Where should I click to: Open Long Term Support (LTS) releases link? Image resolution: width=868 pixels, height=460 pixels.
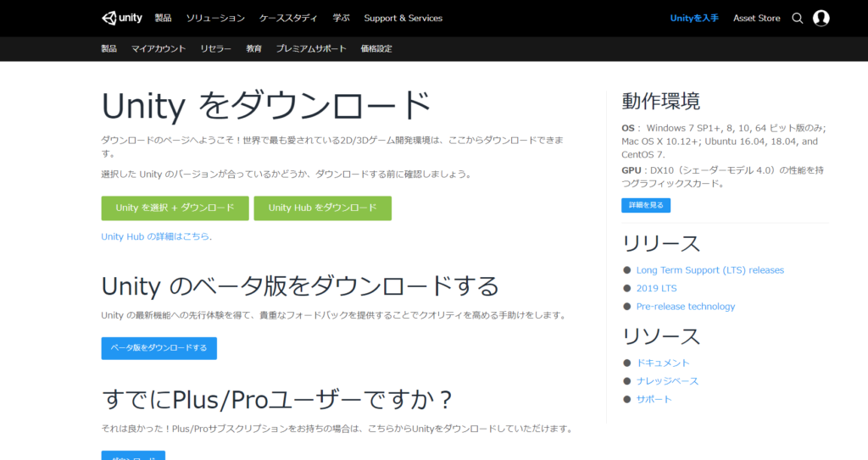tap(710, 270)
